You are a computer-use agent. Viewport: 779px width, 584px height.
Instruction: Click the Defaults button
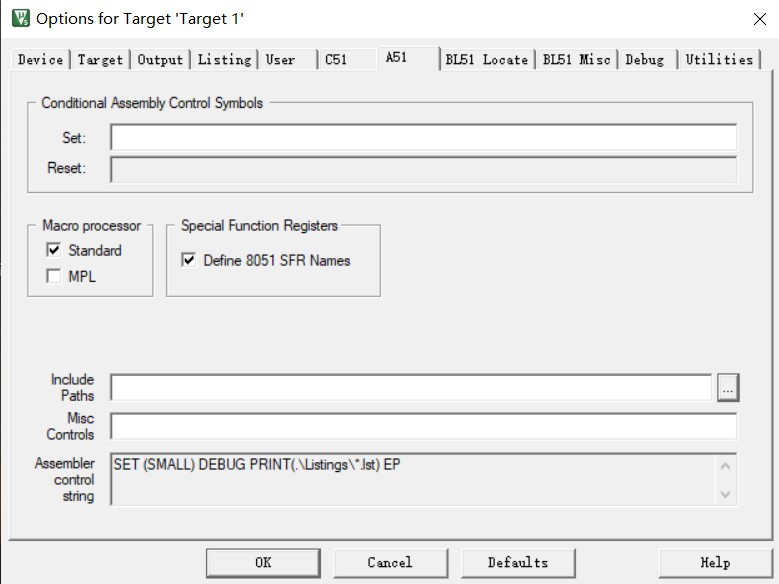[x=517, y=562]
